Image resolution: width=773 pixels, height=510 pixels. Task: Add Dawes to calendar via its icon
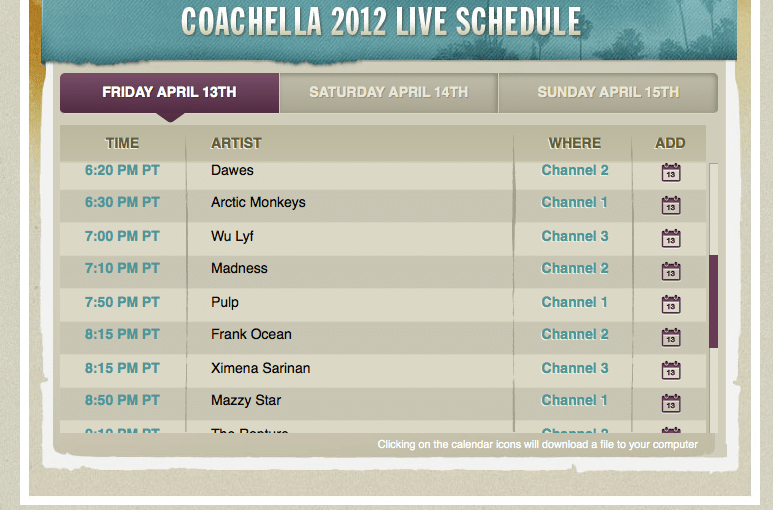pos(670,172)
